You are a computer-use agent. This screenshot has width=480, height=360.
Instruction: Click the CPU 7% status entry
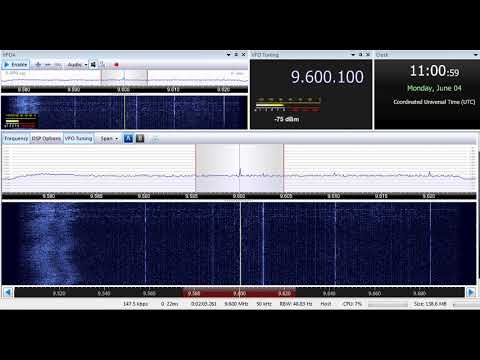point(352,304)
